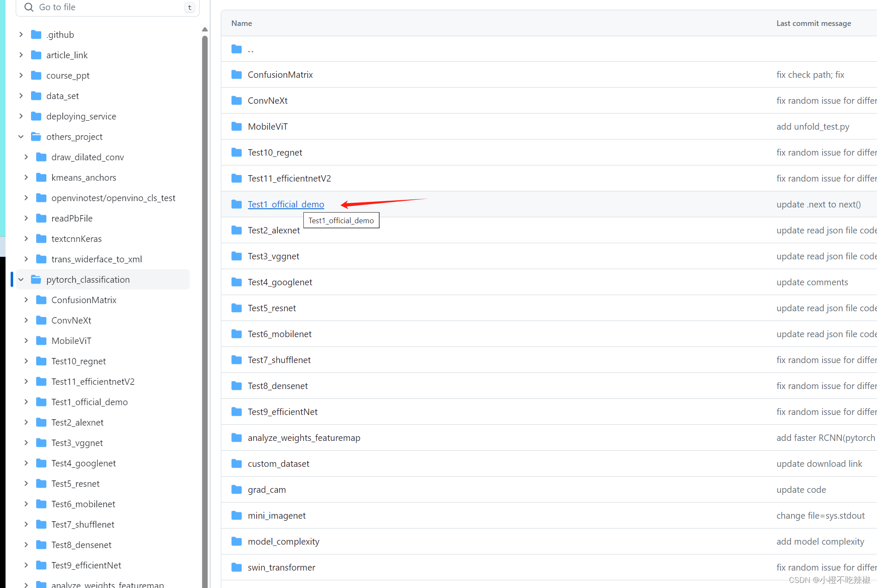Screen dimensions: 877x588
Task: Click the sidebar scrollbar up arrow
Action: 205,29
